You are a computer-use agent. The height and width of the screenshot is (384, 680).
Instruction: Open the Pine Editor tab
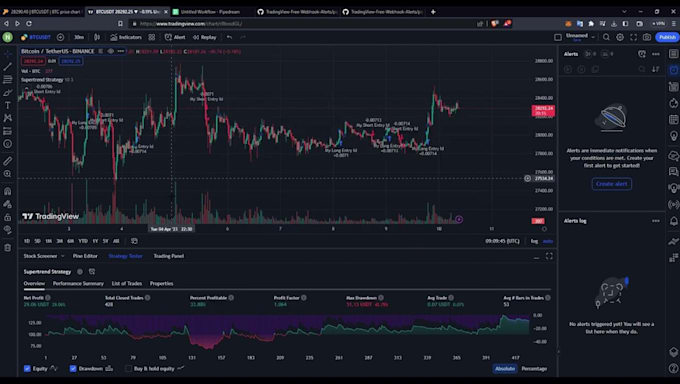click(x=85, y=256)
